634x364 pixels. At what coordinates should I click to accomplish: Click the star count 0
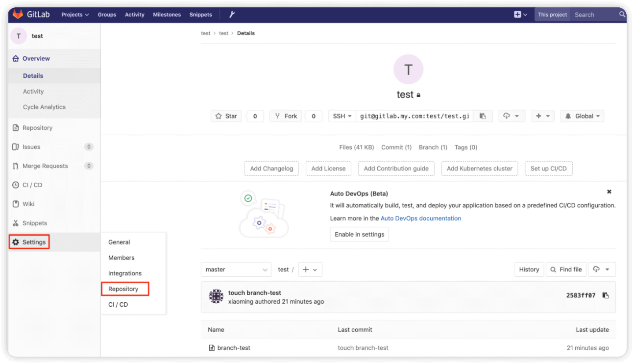click(x=255, y=116)
